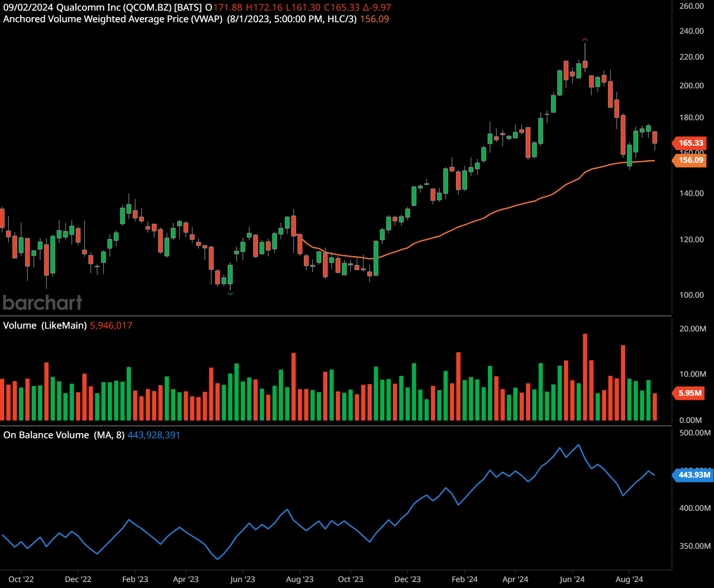Click the Oct '22 date axis label
Image resolution: width=714 pixels, height=588 pixels.
click(21, 579)
